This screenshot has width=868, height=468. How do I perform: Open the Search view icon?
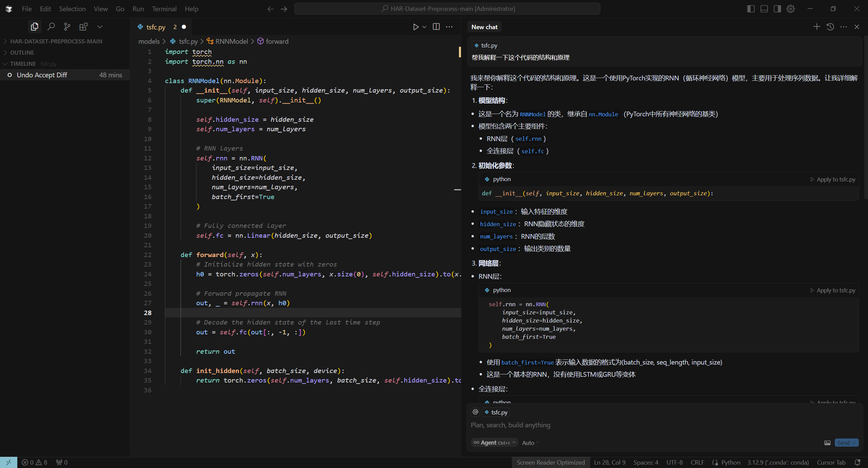coord(51,26)
